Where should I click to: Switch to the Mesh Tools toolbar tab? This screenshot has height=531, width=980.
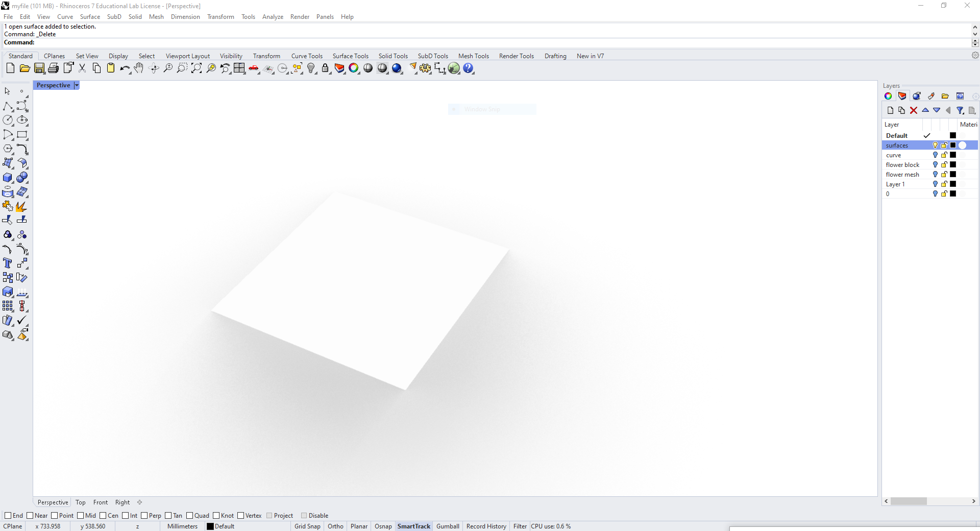[x=473, y=56]
